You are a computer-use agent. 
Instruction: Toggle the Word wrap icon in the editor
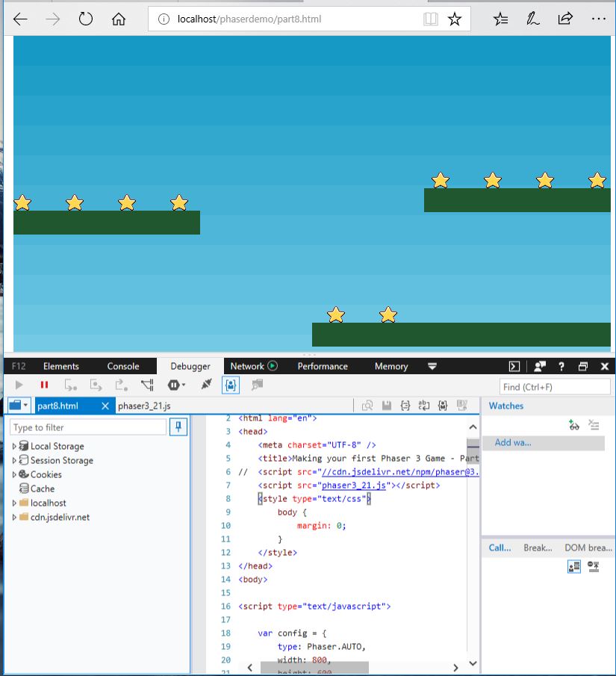(x=424, y=406)
